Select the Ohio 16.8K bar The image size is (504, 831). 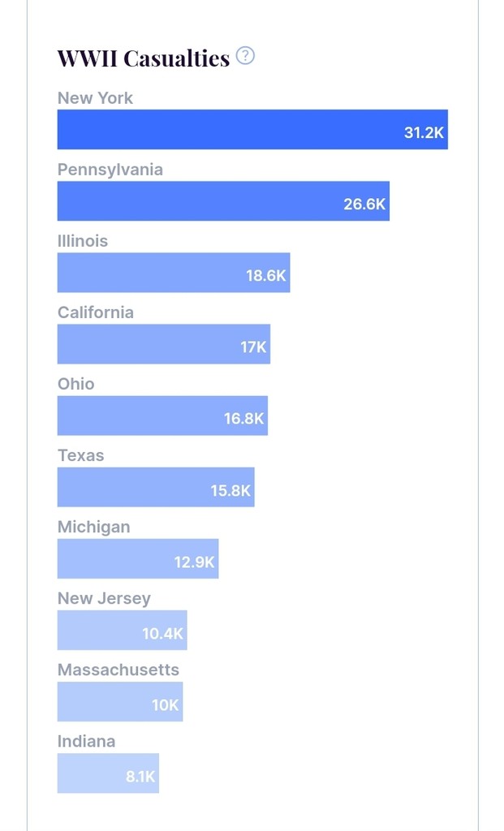[162, 415]
